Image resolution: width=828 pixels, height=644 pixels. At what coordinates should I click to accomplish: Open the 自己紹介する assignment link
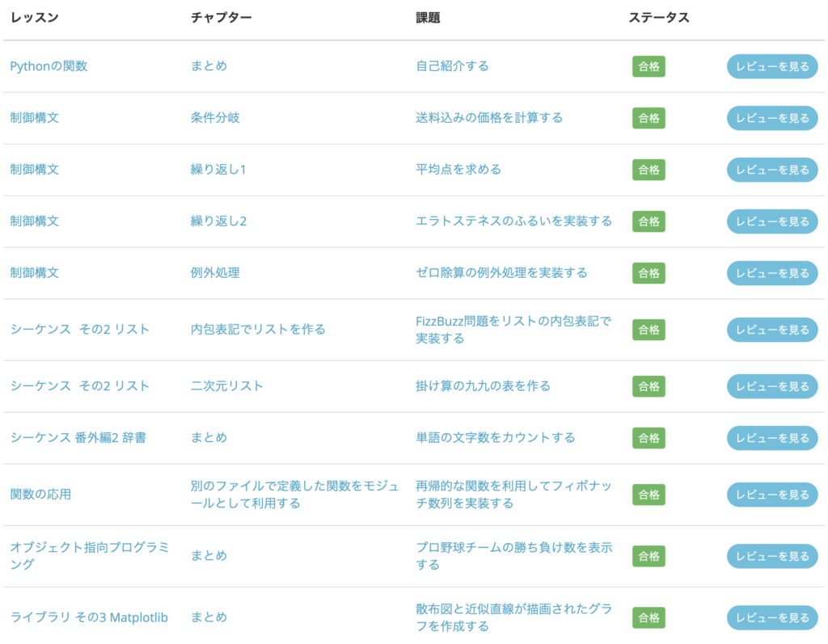(x=452, y=66)
